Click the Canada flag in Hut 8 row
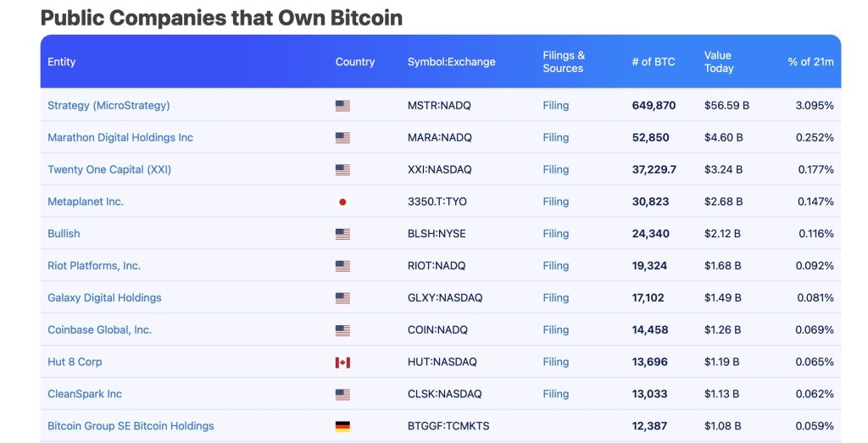This screenshot has width=868, height=443. (x=342, y=363)
